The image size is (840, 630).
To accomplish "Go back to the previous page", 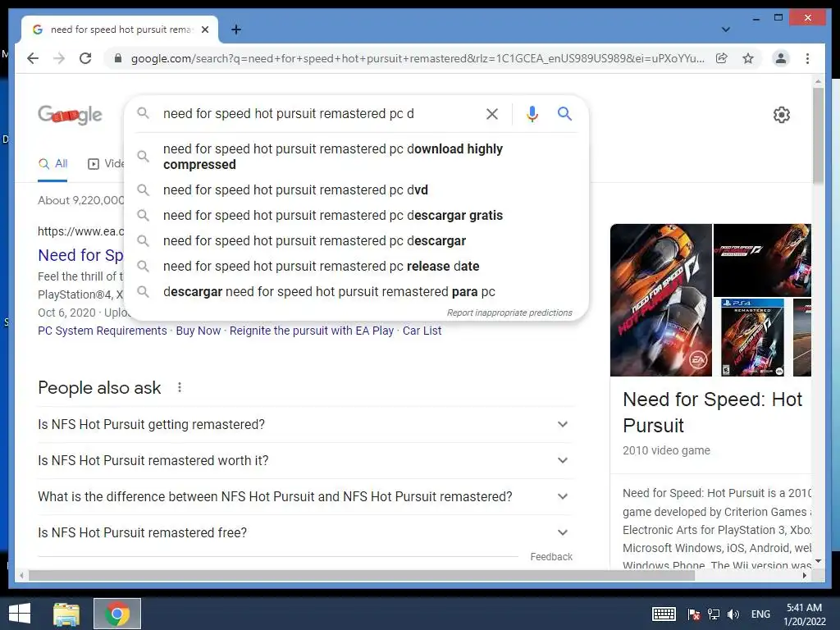I will pos(33,58).
